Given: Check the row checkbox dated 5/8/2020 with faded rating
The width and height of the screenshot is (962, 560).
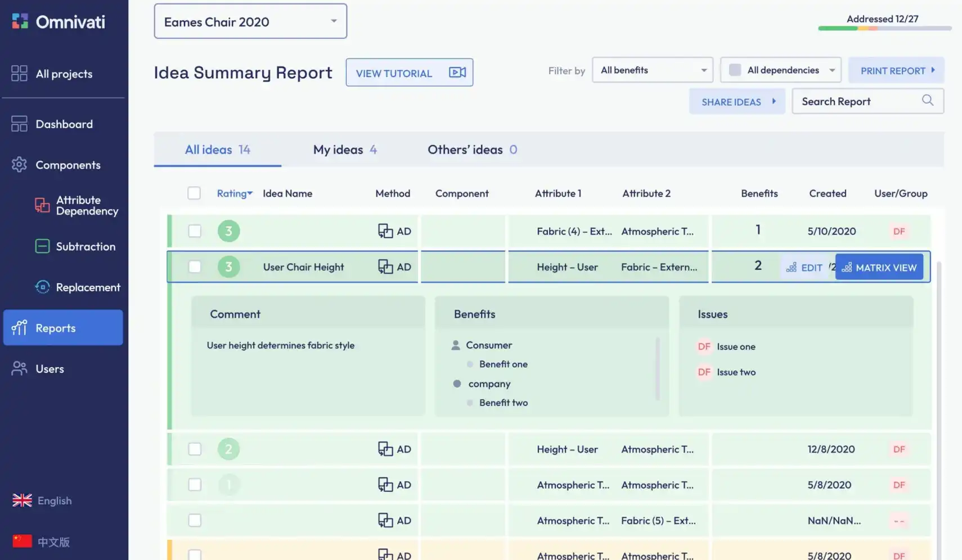Looking at the screenshot, I should (195, 485).
